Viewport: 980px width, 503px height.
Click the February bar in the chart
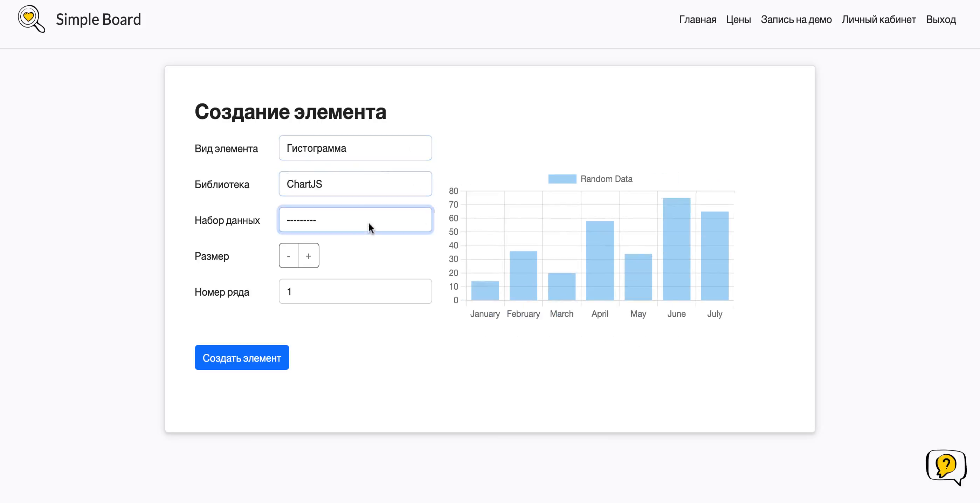[524, 275]
